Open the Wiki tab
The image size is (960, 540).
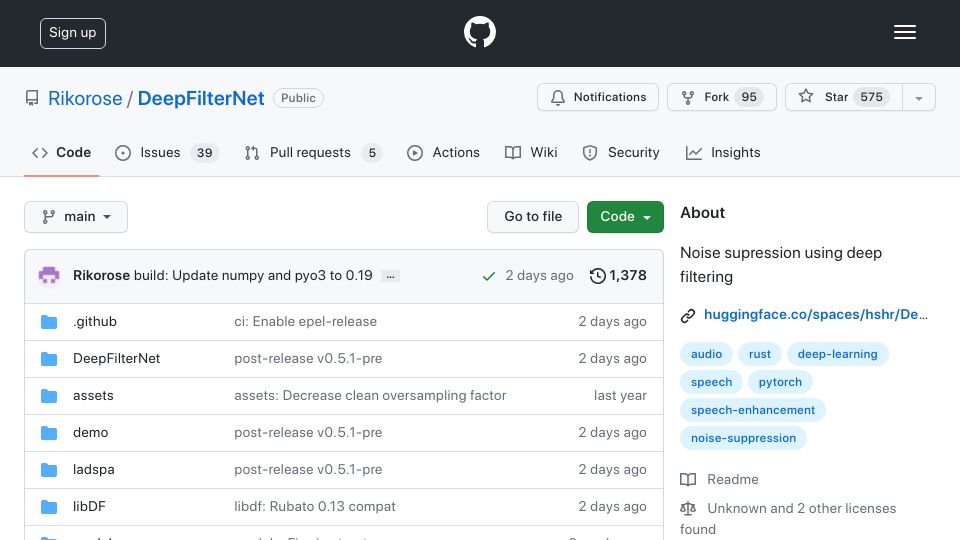[531, 152]
